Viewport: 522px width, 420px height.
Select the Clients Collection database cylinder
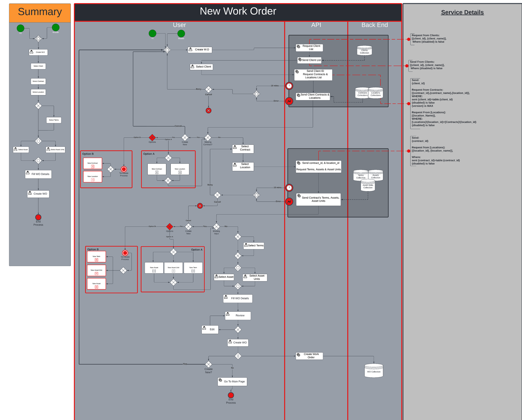tap(364, 51)
